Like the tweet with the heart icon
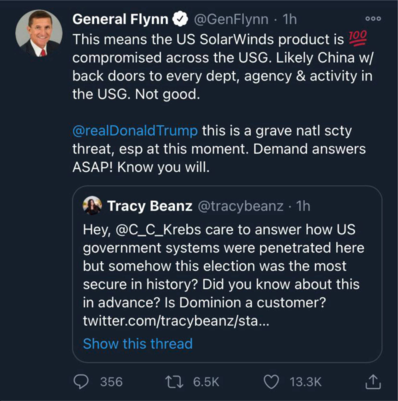Image resolution: width=398 pixels, height=401 pixels. pos(271,382)
